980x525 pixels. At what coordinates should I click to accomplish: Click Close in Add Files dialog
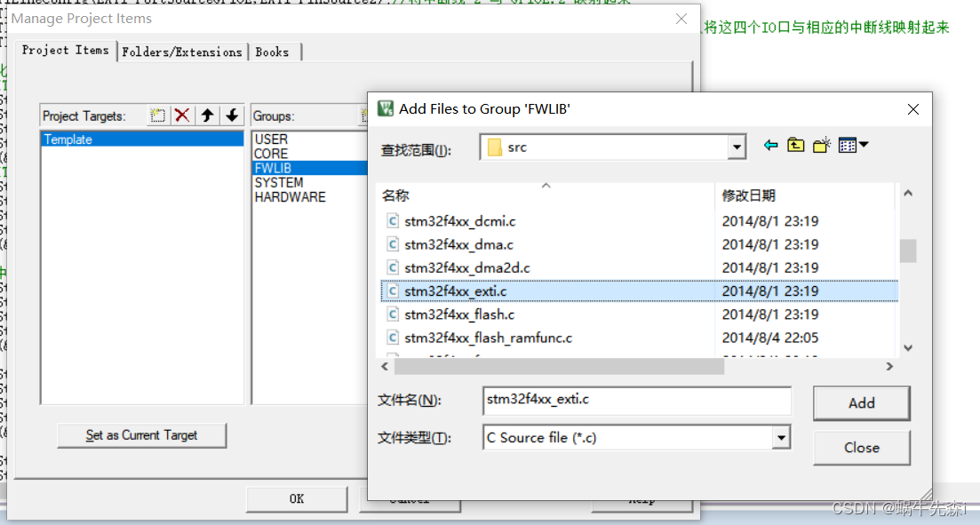(x=861, y=448)
